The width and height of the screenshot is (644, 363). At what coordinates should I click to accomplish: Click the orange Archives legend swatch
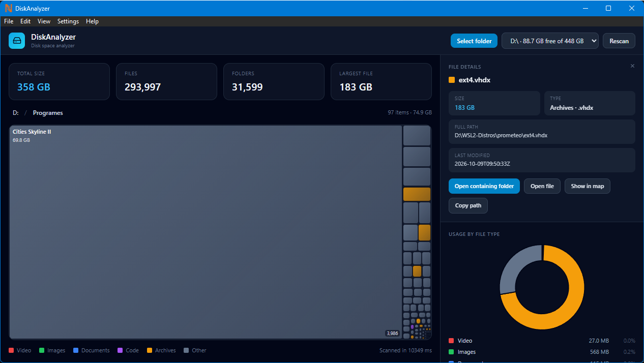[x=150, y=350]
